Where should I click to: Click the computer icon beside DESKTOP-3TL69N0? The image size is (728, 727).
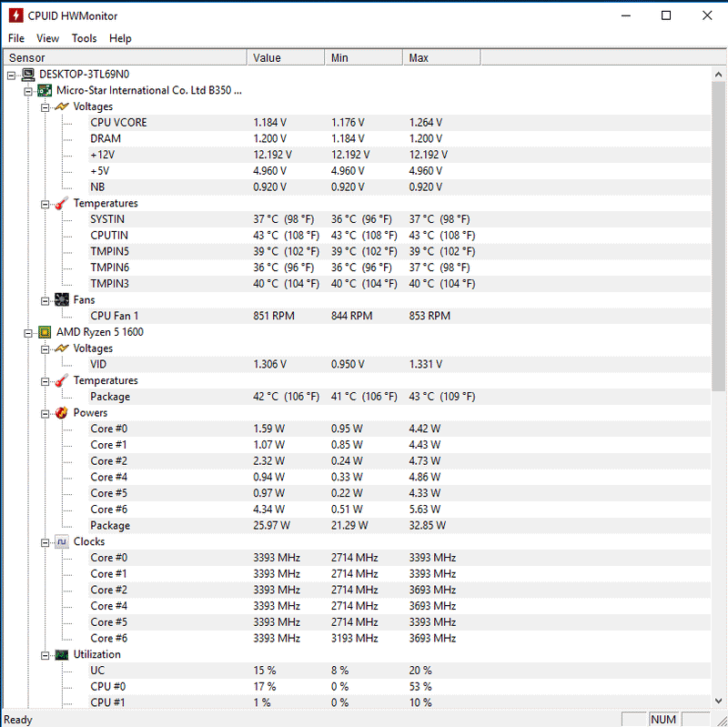(x=28, y=75)
